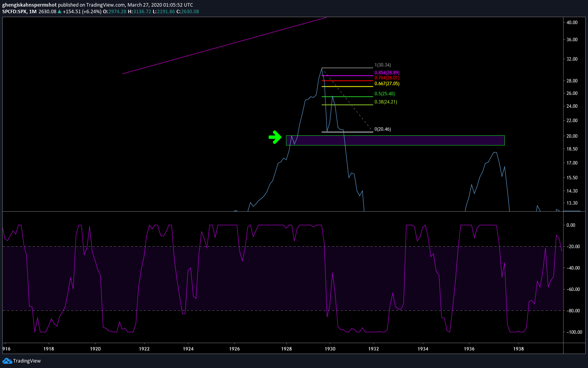
Task: Click the close value C:2630.08
Action: pyautogui.click(x=188, y=12)
